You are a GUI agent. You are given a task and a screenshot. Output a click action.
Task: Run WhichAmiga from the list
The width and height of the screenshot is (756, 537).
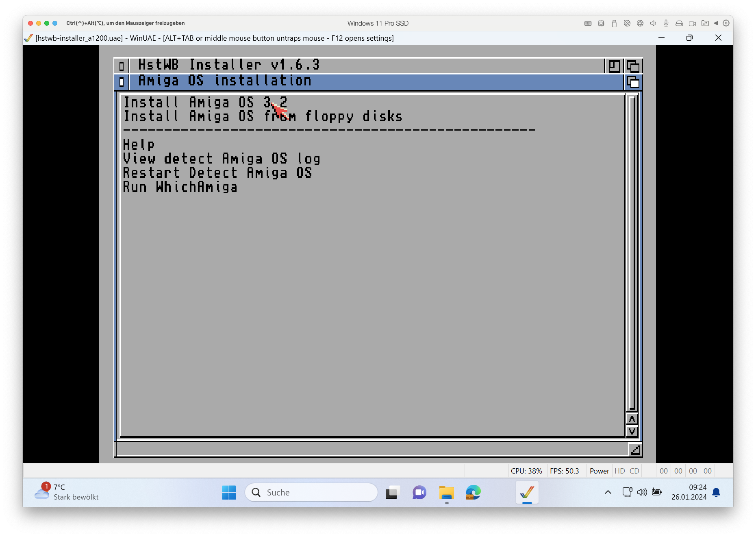coord(180,188)
